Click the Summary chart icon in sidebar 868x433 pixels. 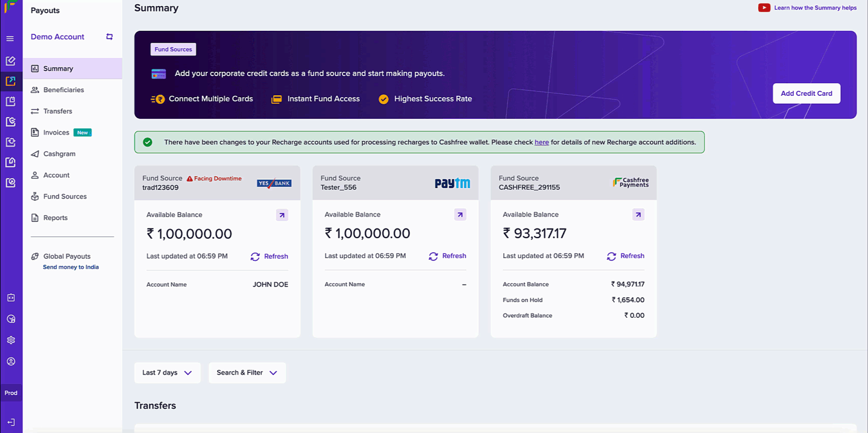pos(35,69)
